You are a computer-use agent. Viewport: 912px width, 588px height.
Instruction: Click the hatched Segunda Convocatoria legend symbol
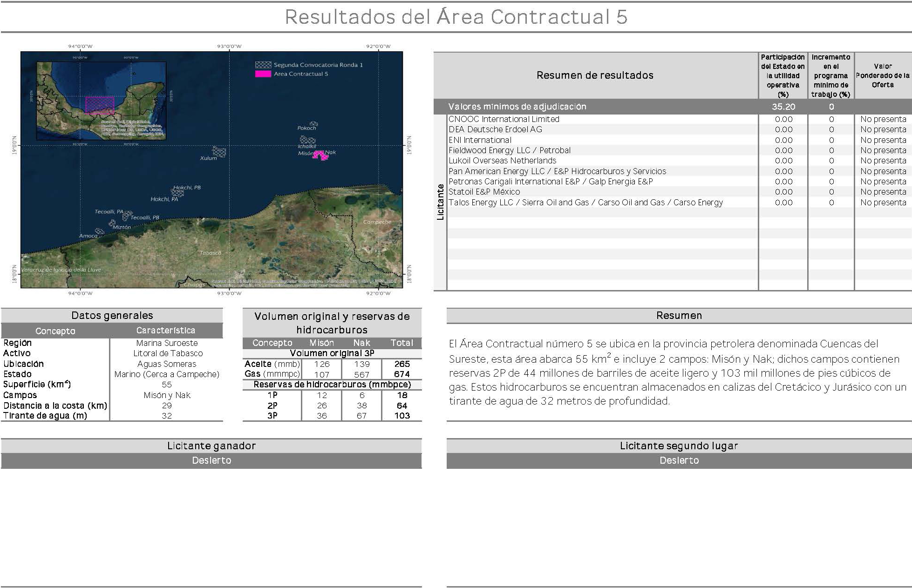tap(263, 65)
